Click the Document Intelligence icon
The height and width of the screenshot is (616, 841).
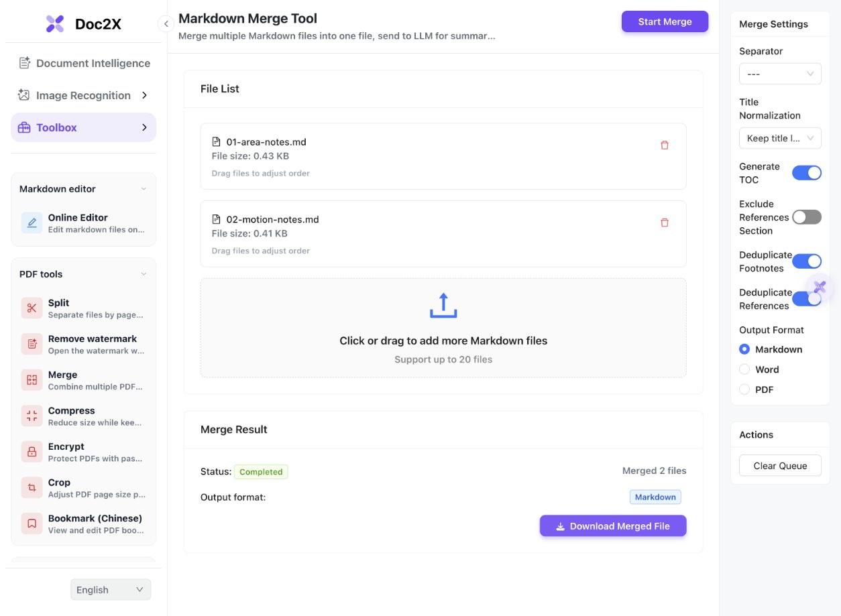click(25, 63)
